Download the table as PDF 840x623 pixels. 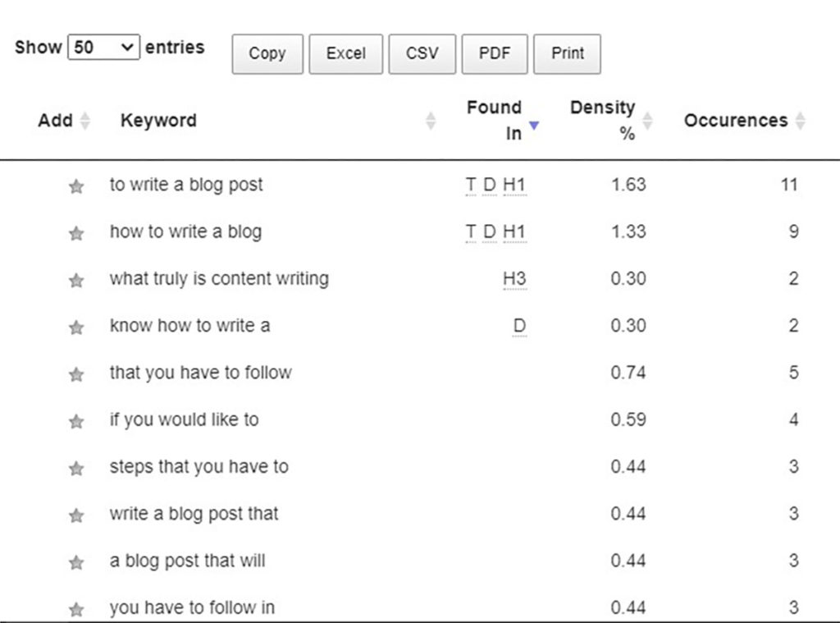(495, 53)
